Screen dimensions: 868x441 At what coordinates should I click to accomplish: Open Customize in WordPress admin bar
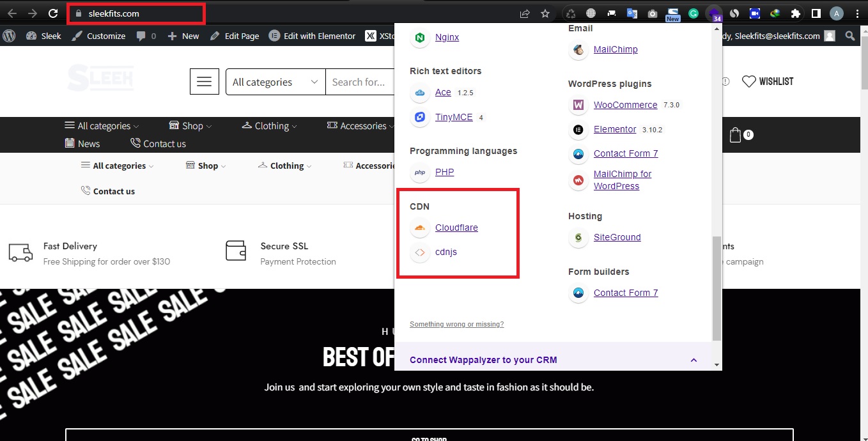(x=98, y=36)
